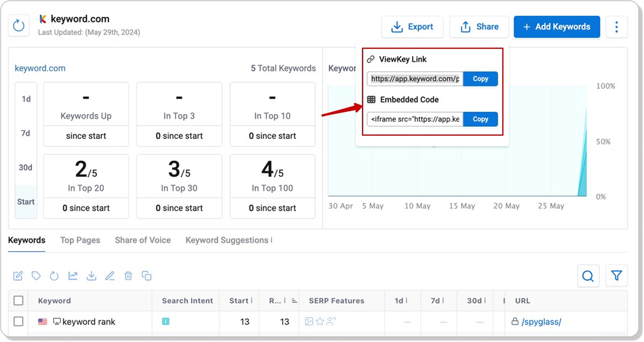Click the people-also-ask SERP feature icon
This screenshot has width=644, height=342.
(x=331, y=322)
